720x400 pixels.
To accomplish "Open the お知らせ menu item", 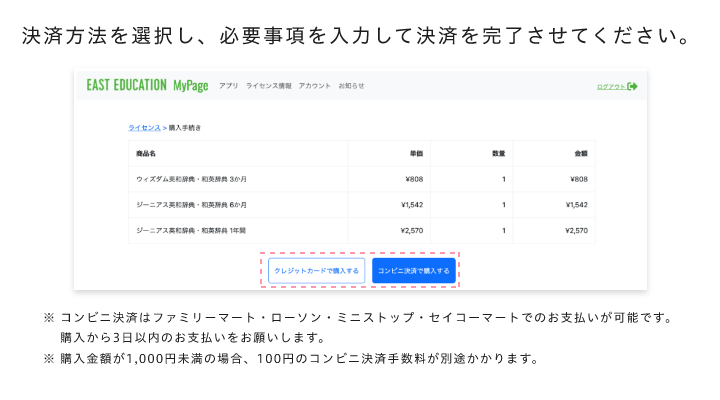I will [x=351, y=86].
